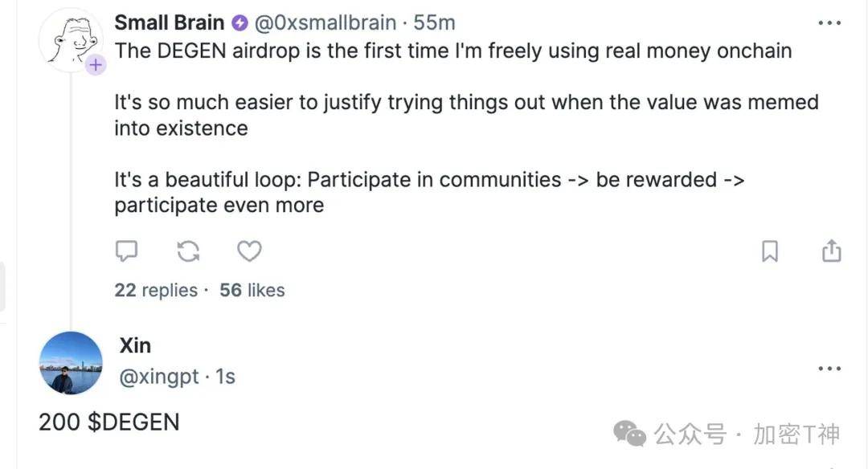Recast the Small Brain post

tap(188, 251)
